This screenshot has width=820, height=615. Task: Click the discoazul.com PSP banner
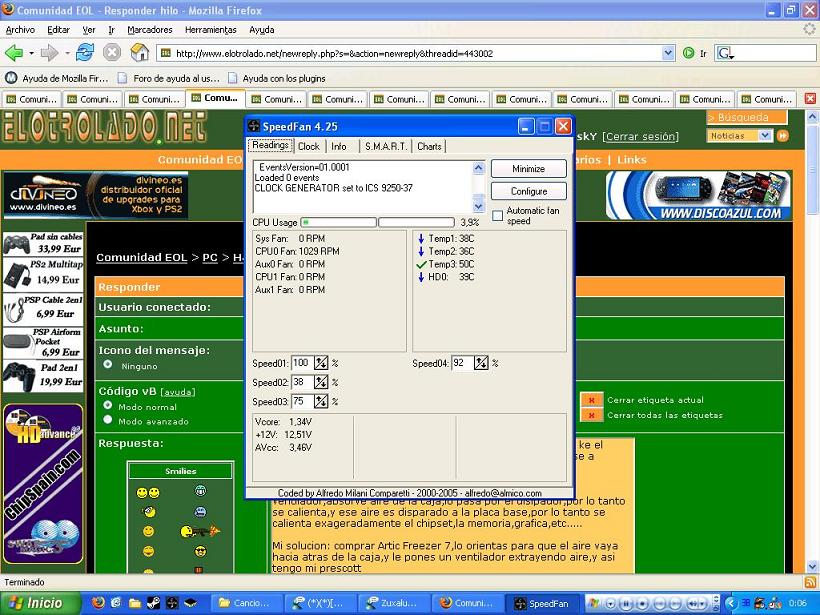(699, 196)
